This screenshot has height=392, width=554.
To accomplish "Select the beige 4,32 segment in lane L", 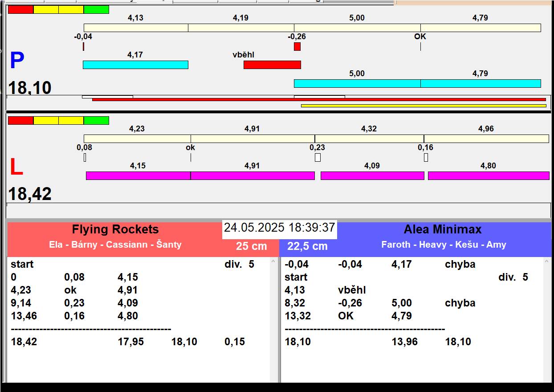I will click(x=369, y=139).
